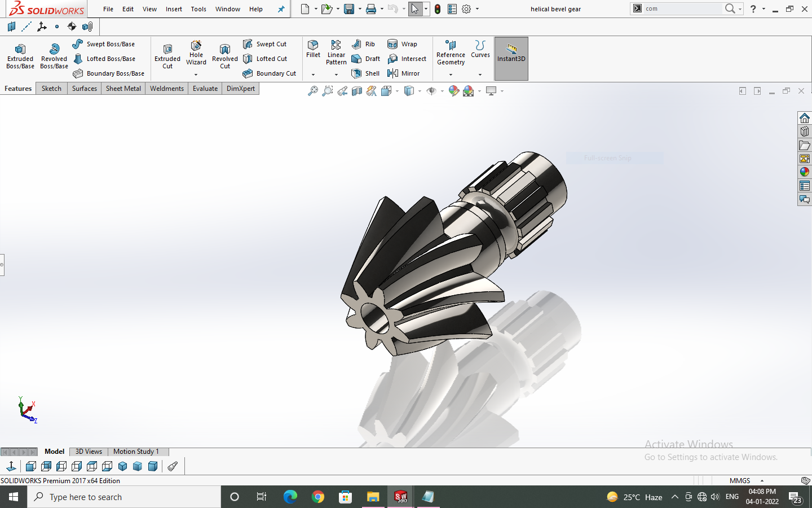The width and height of the screenshot is (812, 508).
Task: Switch to the Evaluate tab
Action: click(205, 89)
